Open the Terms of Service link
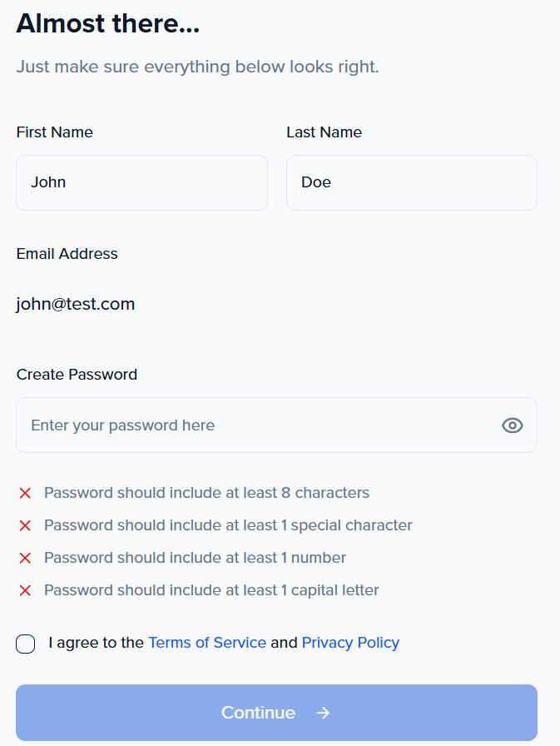This screenshot has width=560, height=746. [207, 643]
